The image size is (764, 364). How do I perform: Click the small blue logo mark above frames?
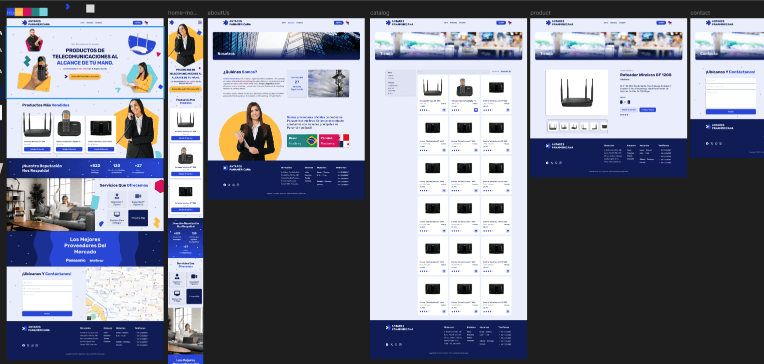point(67,6)
